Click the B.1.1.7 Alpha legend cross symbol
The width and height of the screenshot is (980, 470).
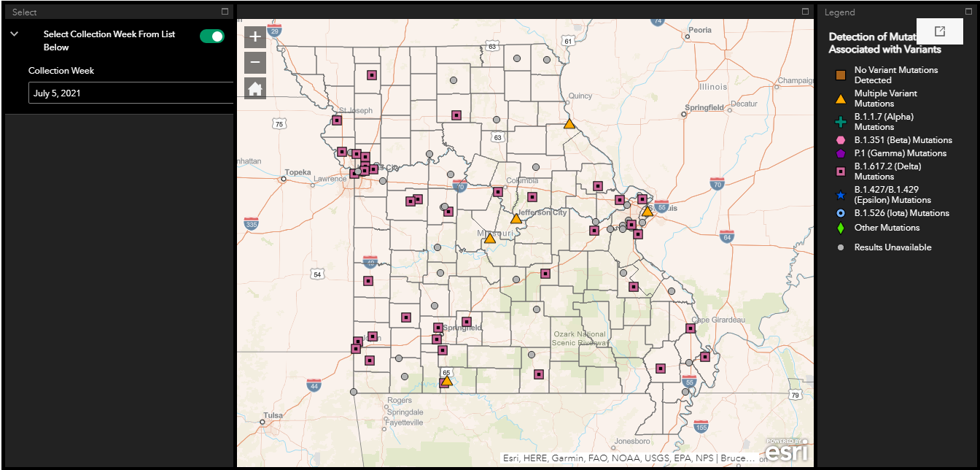coord(841,122)
